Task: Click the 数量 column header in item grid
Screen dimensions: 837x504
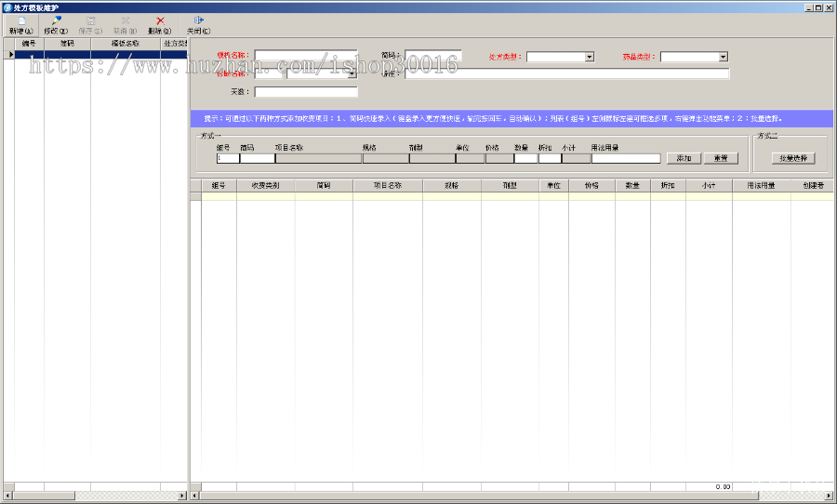Action: click(x=632, y=185)
